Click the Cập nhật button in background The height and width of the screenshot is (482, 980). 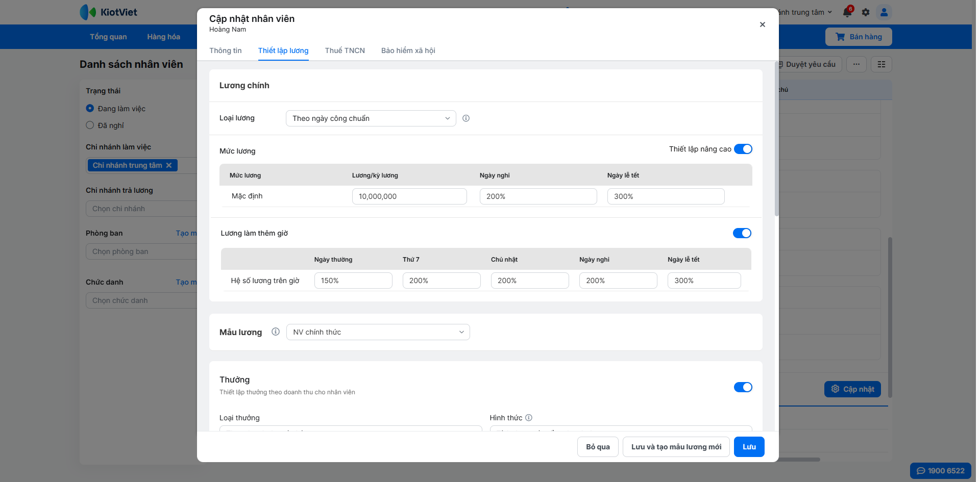pyautogui.click(x=853, y=389)
